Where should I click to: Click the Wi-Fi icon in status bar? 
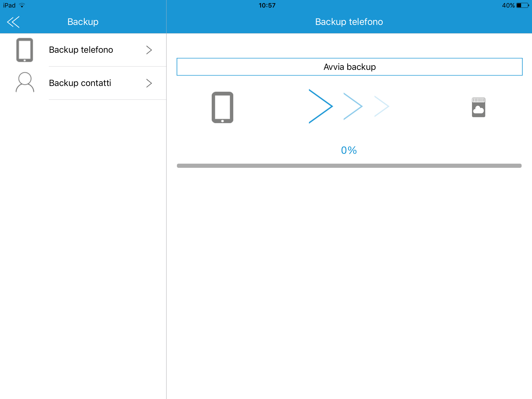point(22,5)
